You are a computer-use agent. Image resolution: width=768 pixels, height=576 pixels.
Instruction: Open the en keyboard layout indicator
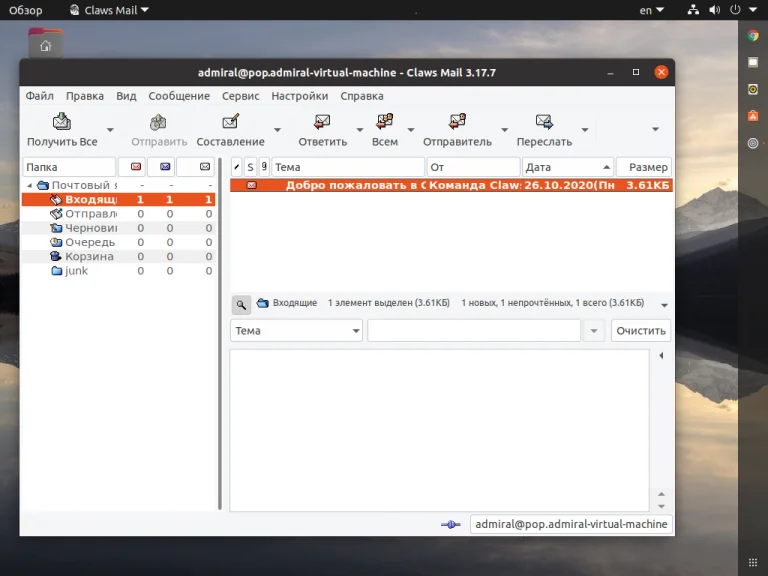pos(651,10)
